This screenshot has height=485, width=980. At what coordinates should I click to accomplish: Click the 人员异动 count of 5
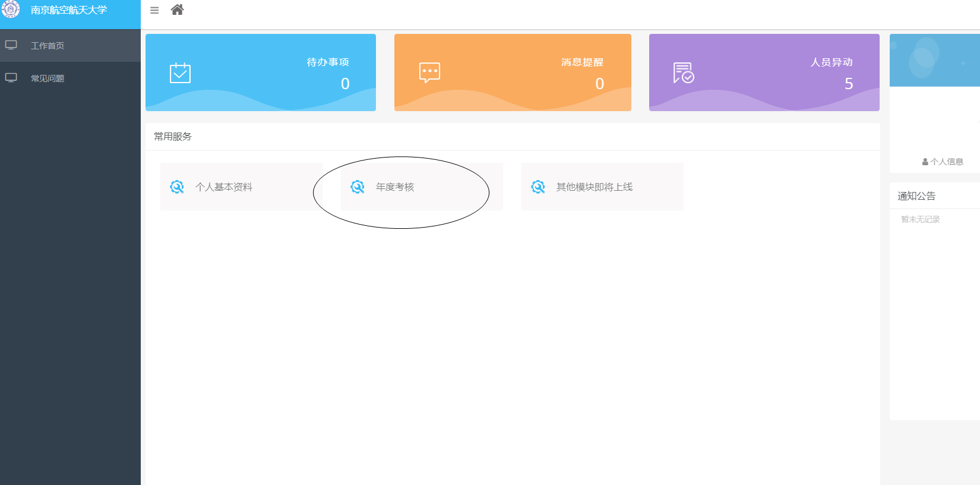click(849, 84)
